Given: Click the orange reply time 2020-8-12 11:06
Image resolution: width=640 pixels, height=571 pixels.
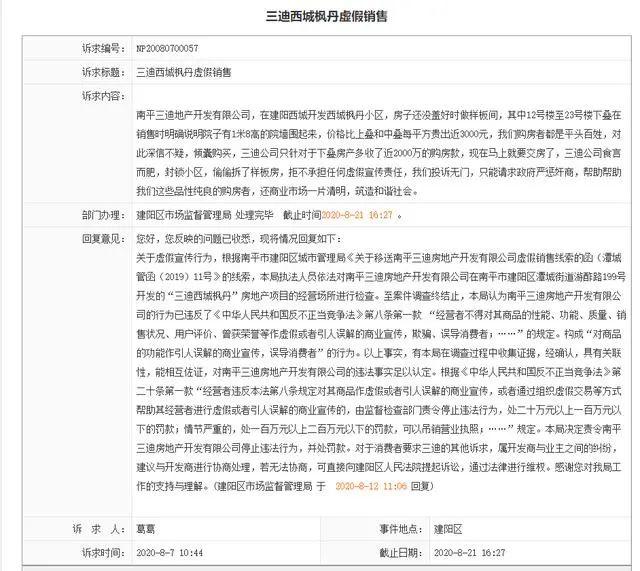Looking at the screenshot, I should [371, 486].
